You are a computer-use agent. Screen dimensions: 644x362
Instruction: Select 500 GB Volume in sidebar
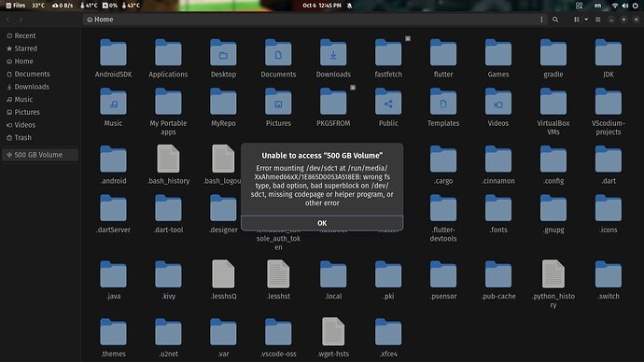[40, 155]
